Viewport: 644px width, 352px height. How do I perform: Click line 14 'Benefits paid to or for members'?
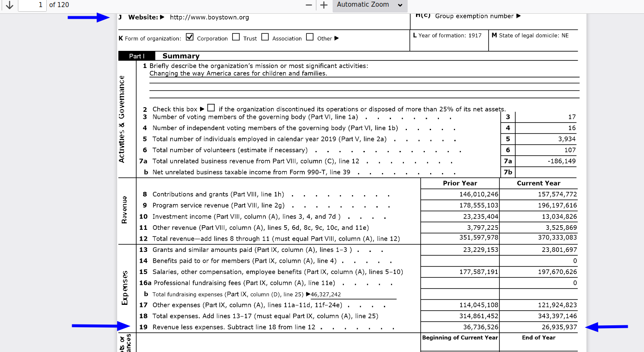[244, 261]
